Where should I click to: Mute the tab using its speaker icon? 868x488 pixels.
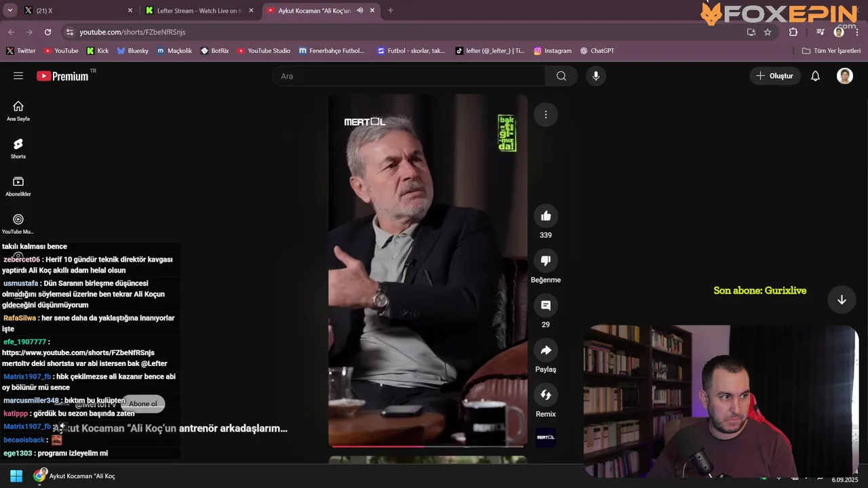(359, 10)
